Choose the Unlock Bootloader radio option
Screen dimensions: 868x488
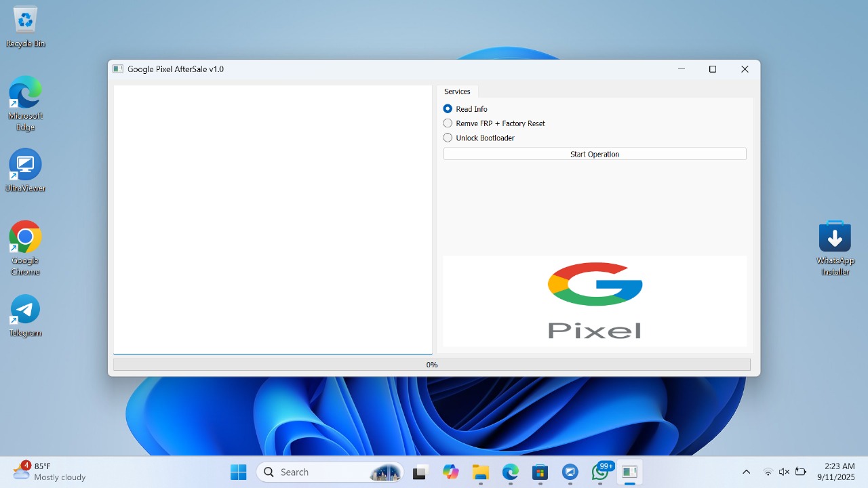point(448,138)
